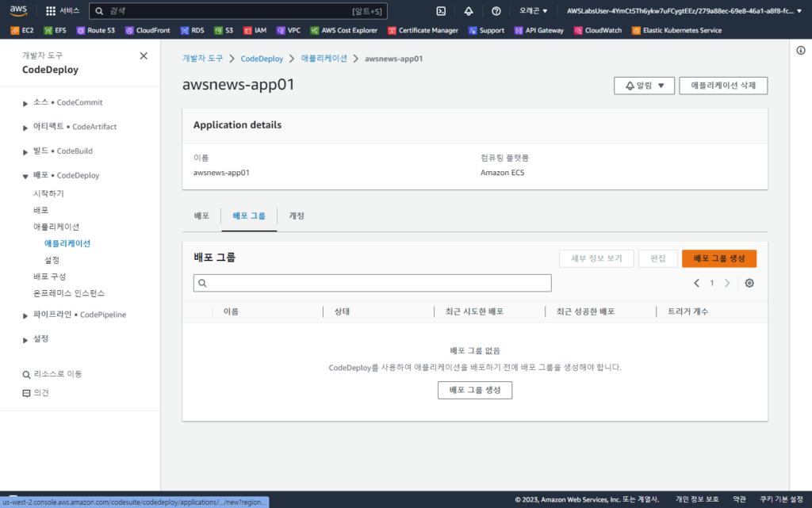Open the 오레곤 region selector dropdown
Screen dimensions: 812x508
click(534, 11)
